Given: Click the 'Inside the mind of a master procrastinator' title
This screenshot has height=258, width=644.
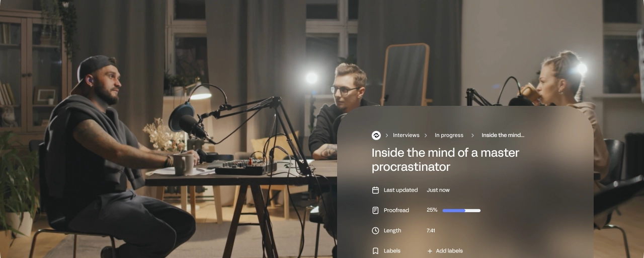Looking at the screenshot, I should click(445, 160).
